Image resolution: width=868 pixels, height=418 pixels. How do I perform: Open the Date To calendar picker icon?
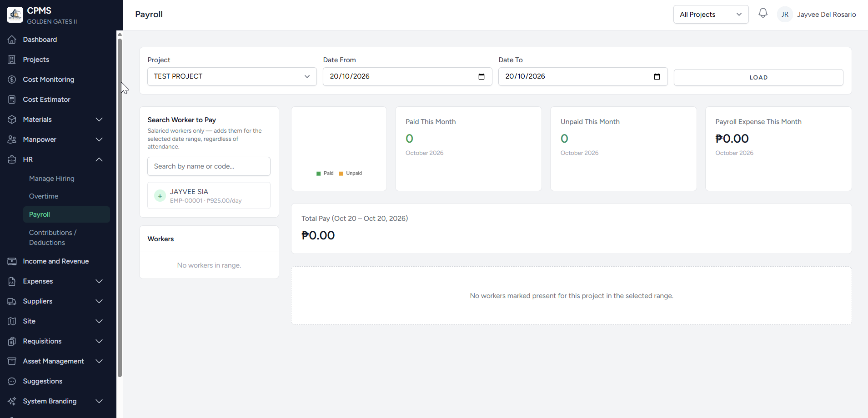[657, 76]
